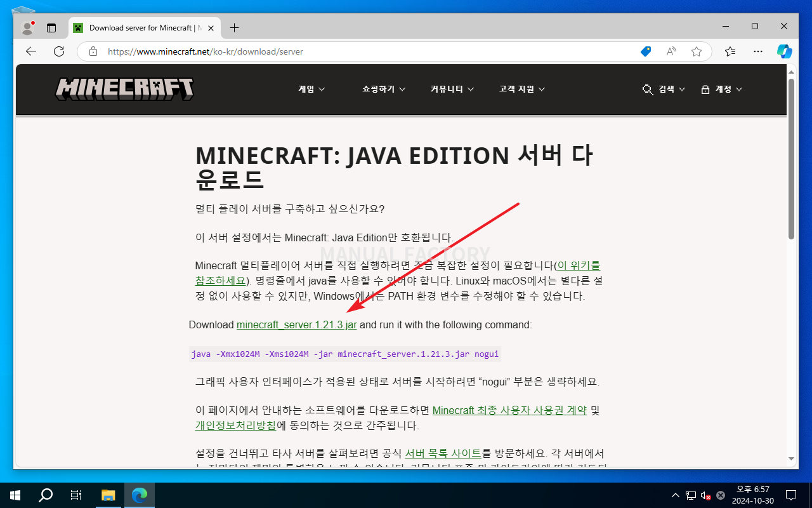Select the Download server for Minecraft tab
This screenshot has height=508, width=812.
(145, 28)
